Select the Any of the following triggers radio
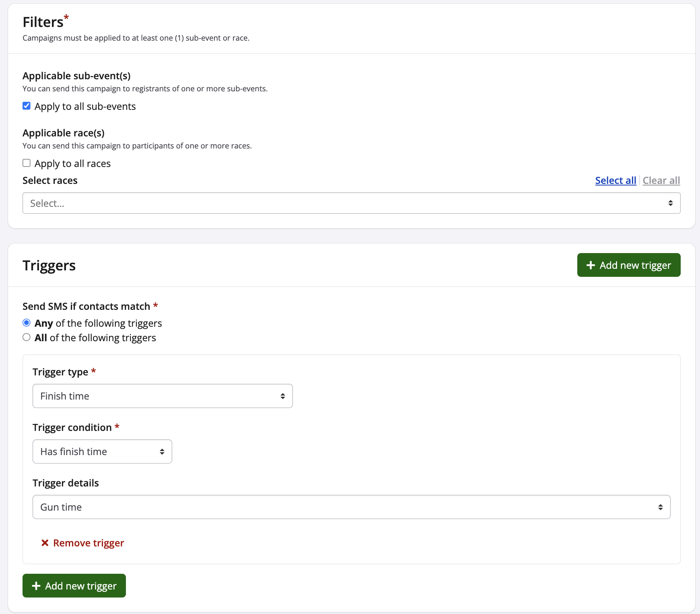 tap(27, 323)
